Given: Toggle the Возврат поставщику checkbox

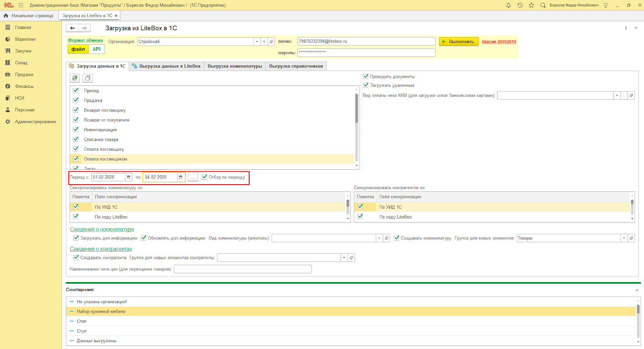Looking at the screenshot, I should pyautogui.click(x=76, y=110).
